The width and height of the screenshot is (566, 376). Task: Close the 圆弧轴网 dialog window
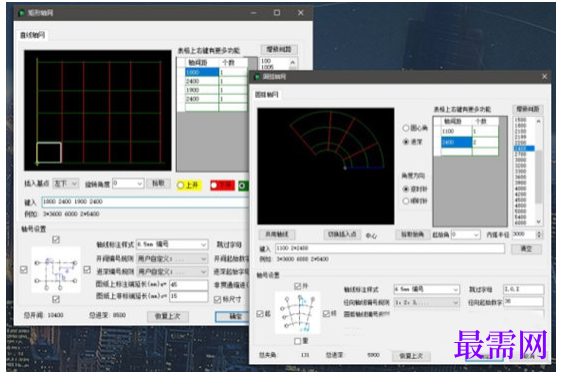[544, 76]
